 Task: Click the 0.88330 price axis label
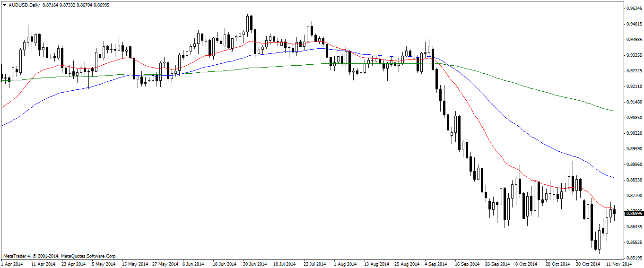click(633, 180)
